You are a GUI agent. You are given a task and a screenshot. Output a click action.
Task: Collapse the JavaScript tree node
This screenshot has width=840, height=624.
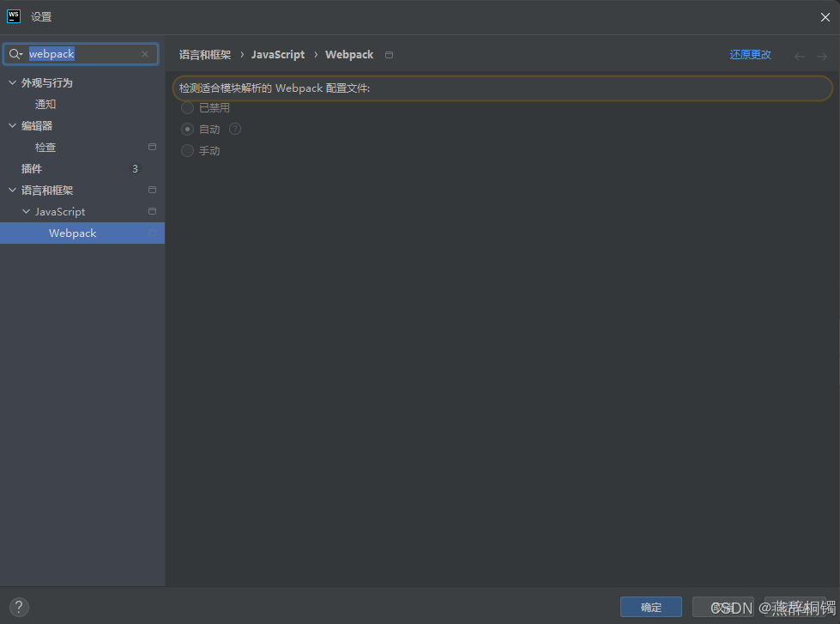pyautogui.click(x=26, y=211)
